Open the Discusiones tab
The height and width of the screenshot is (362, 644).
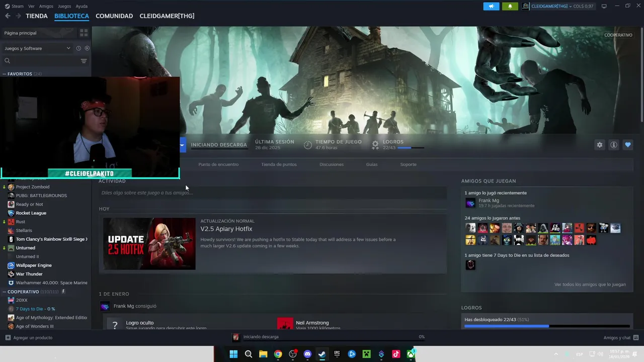click(x=332, y=164)
